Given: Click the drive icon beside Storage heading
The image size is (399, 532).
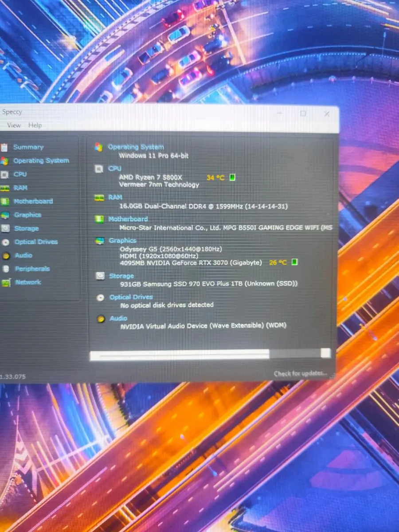Looking at the screenshot, I should click(x=101, y=276).
